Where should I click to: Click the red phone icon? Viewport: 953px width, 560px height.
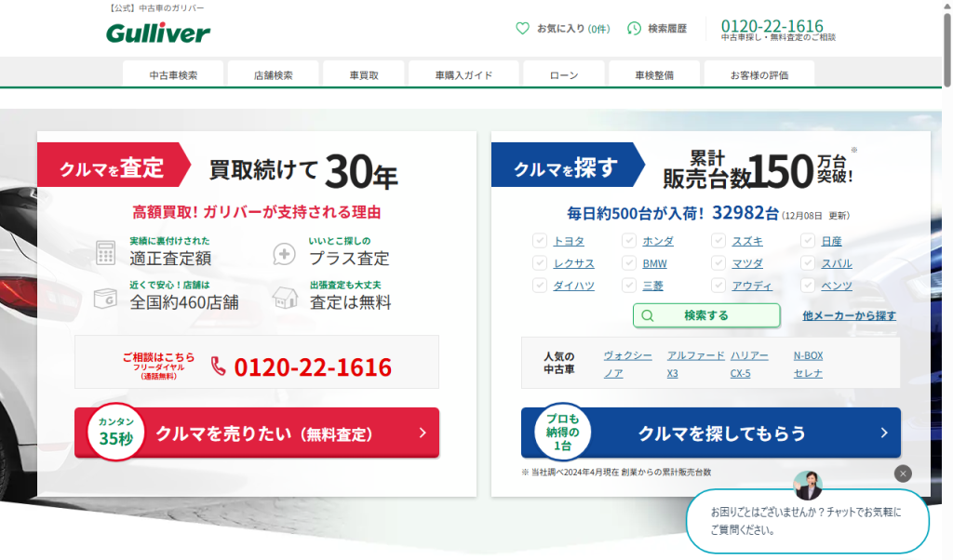(x=219, y=367)
